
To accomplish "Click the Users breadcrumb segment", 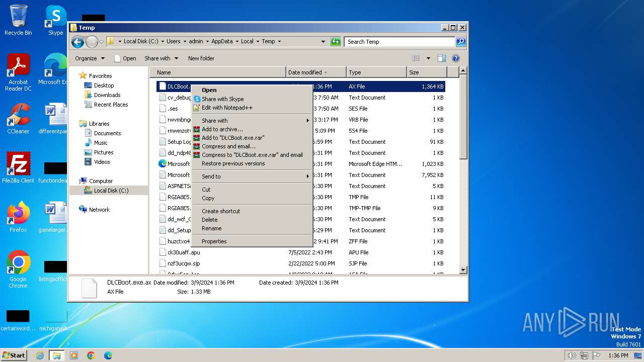I will coord(174,42).
